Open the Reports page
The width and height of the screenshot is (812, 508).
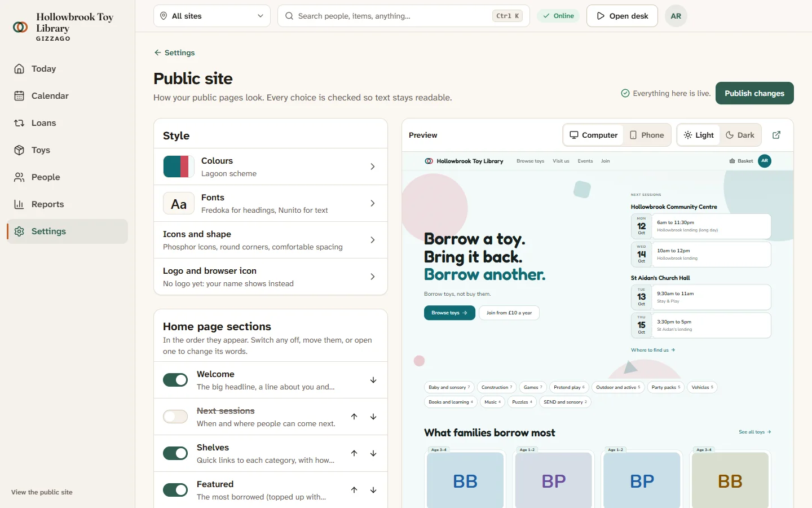point(67,204)
